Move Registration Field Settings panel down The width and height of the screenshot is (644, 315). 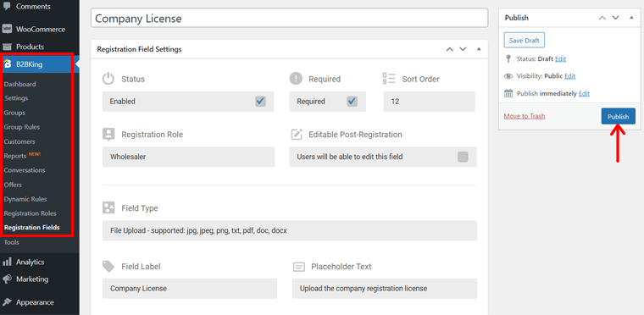(x=463, y=49)
